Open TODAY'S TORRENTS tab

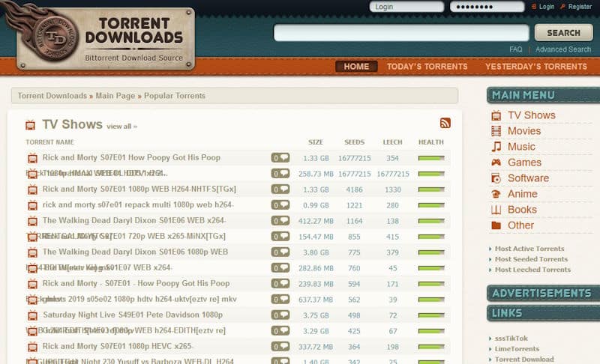tap(427, 67)
